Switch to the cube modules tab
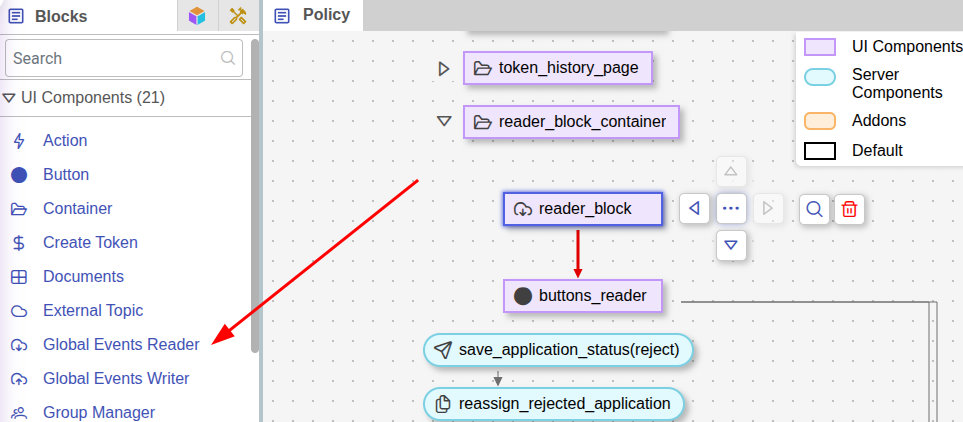963x422 pixels. coord(198,16)
